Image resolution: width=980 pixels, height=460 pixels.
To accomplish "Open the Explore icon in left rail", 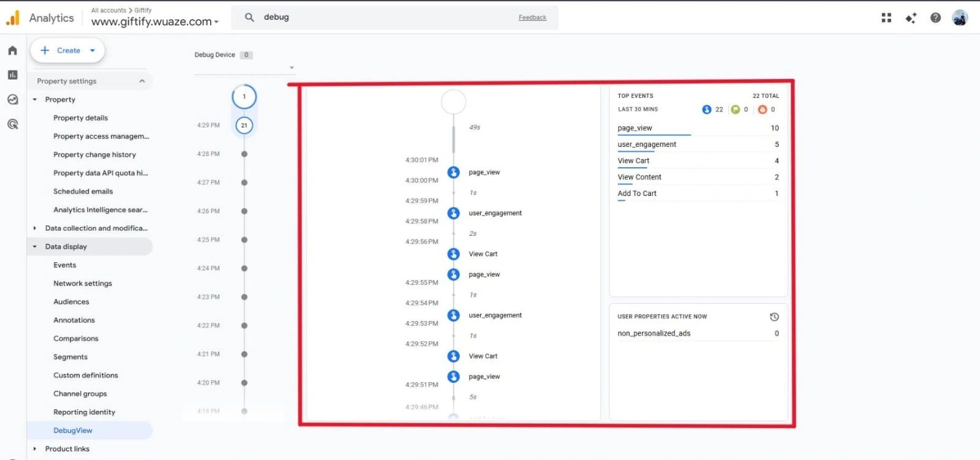I will click(x=12, y=99).
